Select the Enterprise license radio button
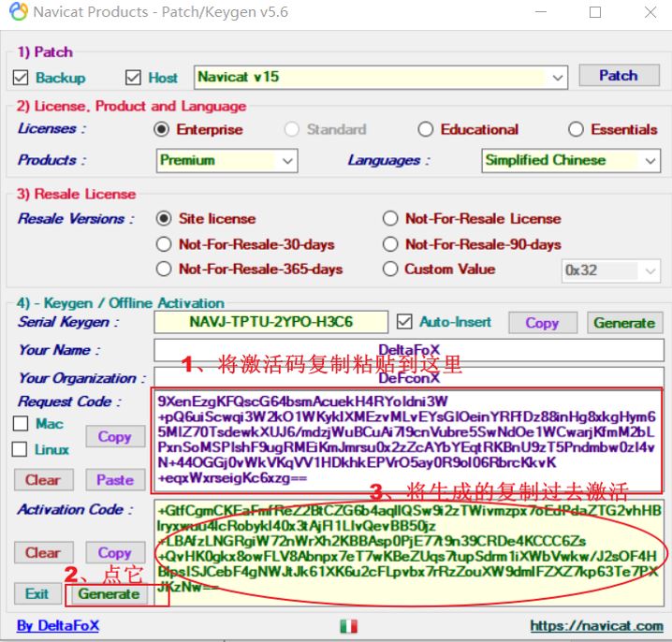The image size is (672, 642). pos(162,129)
